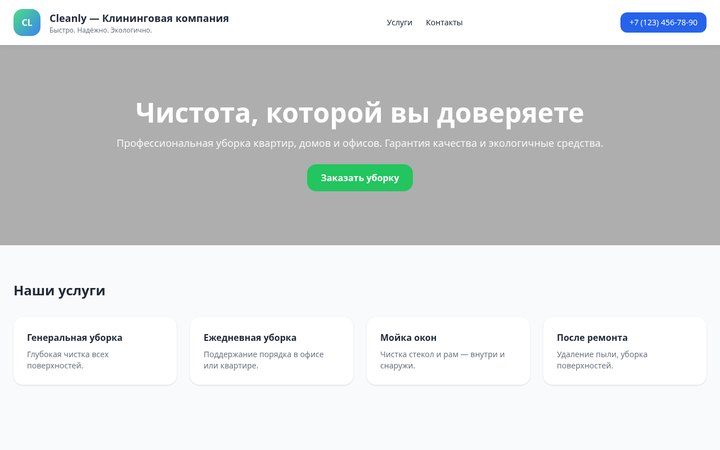Click the Наши услуги section heading
Image resolution: width=720 pixels, height=450 pixels.
pyautogui.click(x=59, y=291)
